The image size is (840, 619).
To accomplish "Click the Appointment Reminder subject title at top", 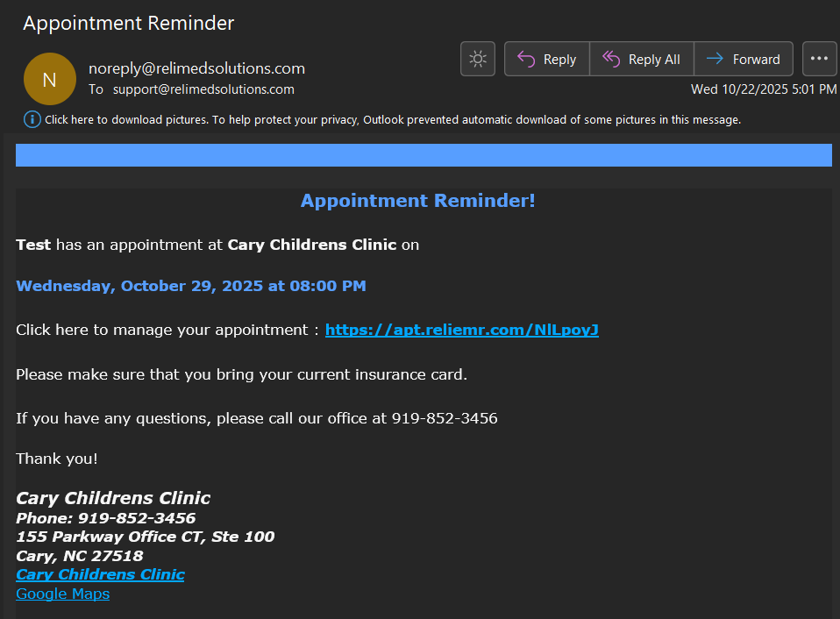I will (x=128, y=23).
